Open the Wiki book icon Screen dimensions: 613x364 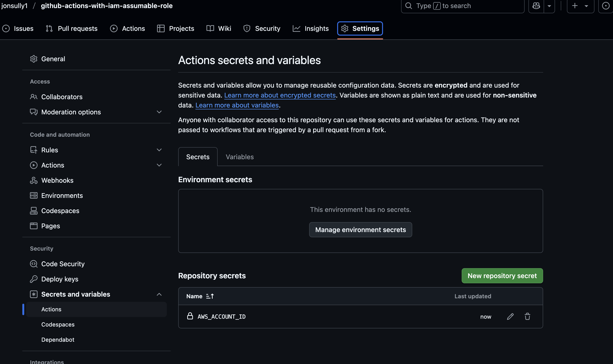(x=210, y=28)
